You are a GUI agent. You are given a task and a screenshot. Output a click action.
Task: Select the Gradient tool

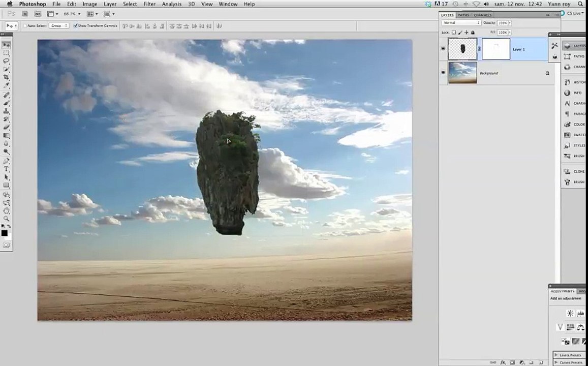[x=6, y=135]
